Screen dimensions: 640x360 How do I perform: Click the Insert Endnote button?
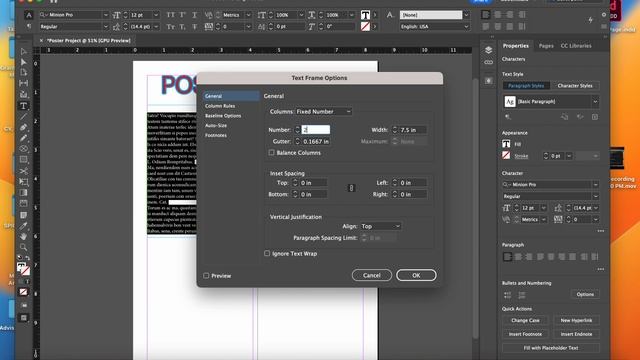[576, 334]
